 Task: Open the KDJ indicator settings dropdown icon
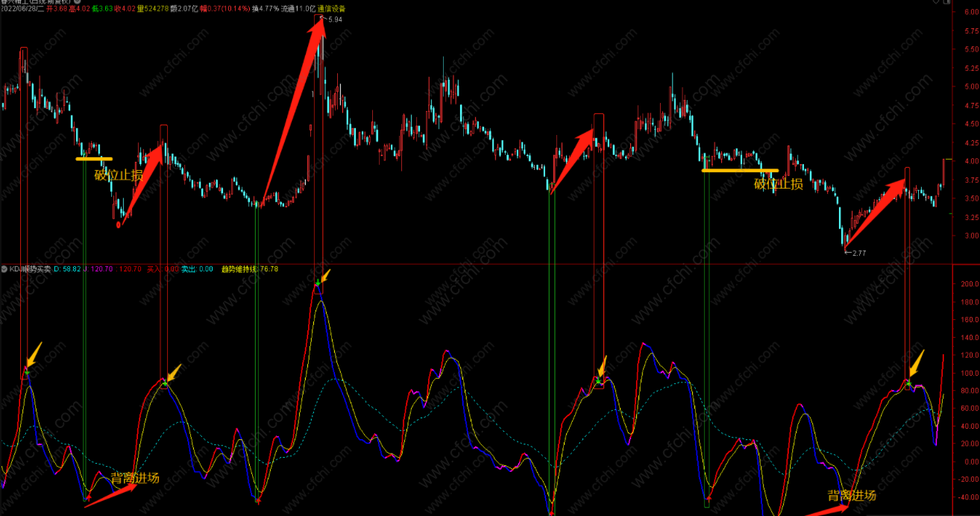[x=4, y=269]
